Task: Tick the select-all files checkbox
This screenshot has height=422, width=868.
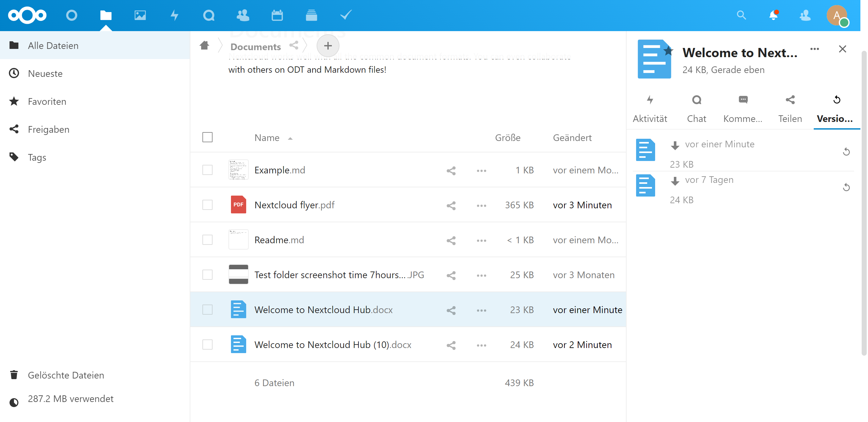Action: point(207,137)
